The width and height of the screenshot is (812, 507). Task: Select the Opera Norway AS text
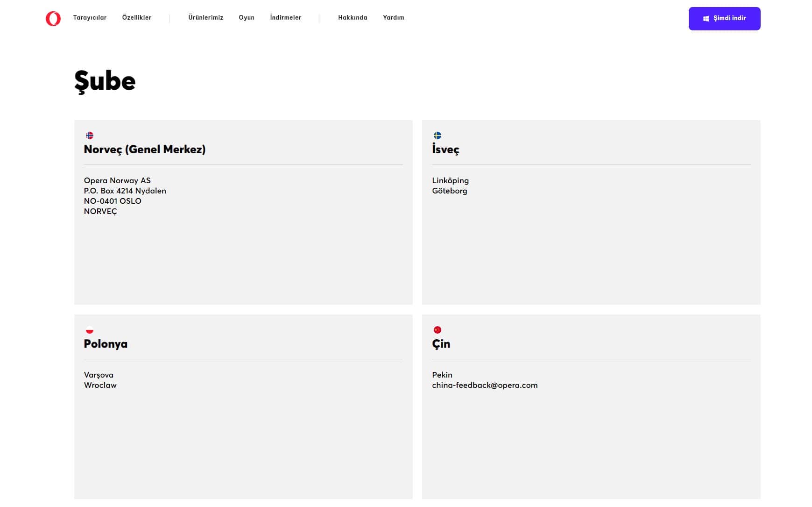pyautogui.click(x=117, y=180)
